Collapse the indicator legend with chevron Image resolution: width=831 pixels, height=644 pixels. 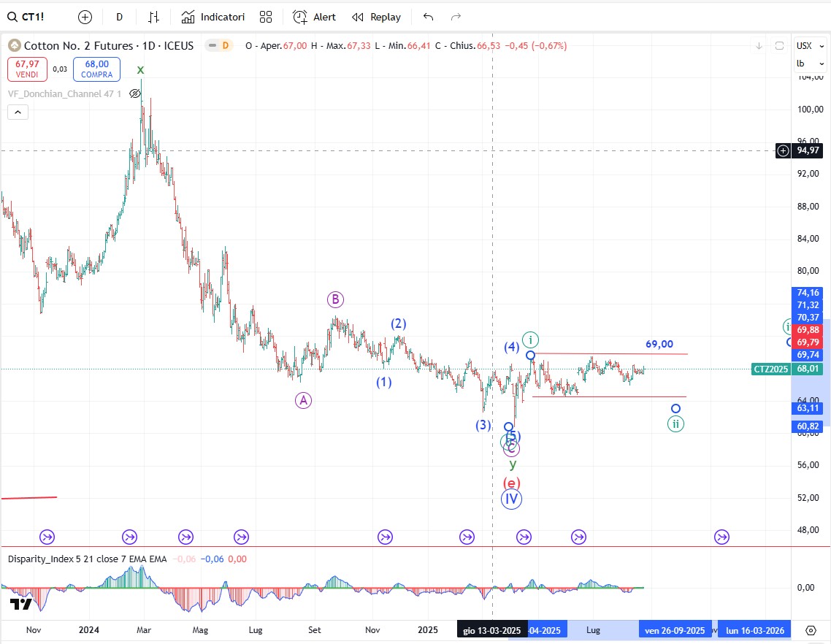(x=18, y=112)
